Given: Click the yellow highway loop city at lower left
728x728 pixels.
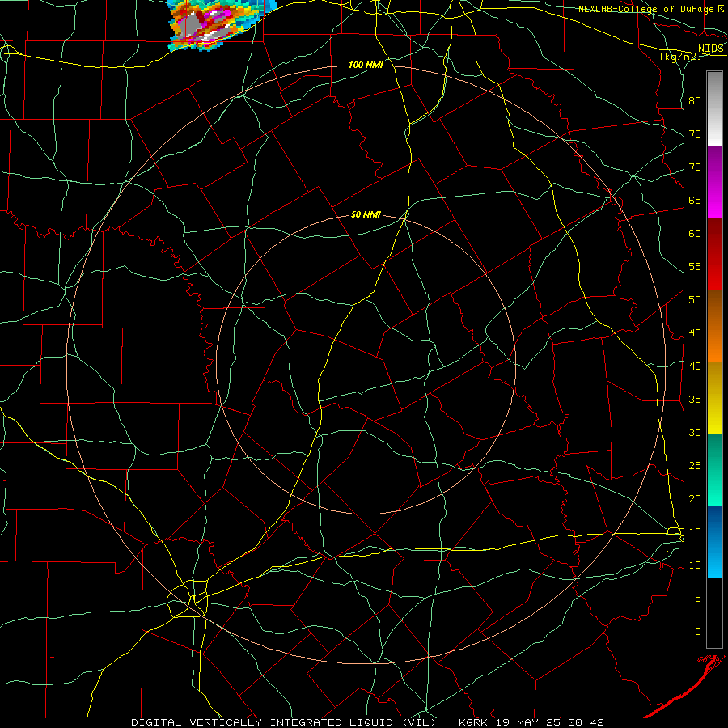Looking at the screenshot, I should click(x=187, y=599).
